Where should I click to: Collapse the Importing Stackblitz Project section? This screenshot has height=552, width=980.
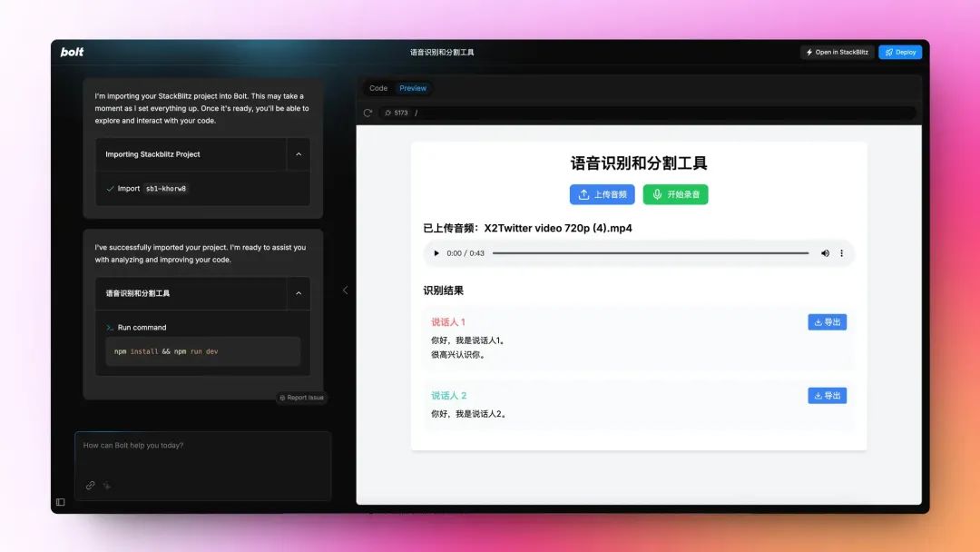299,154
